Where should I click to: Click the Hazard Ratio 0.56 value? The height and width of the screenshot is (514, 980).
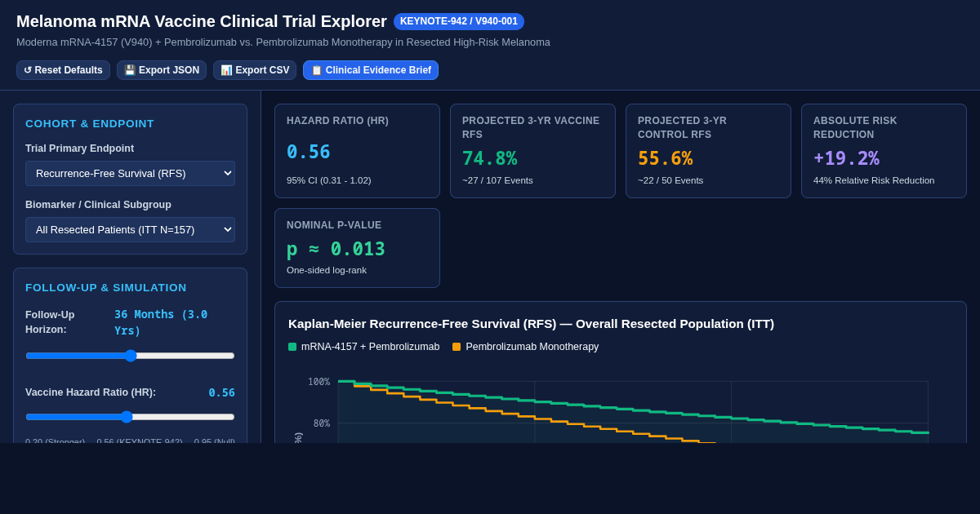tap(309, 153)
